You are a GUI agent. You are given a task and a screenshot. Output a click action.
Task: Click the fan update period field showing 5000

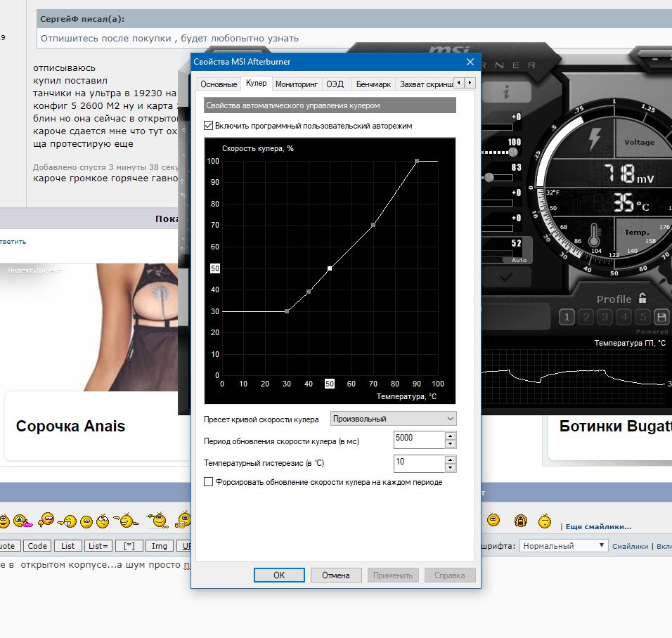[419, 440]
